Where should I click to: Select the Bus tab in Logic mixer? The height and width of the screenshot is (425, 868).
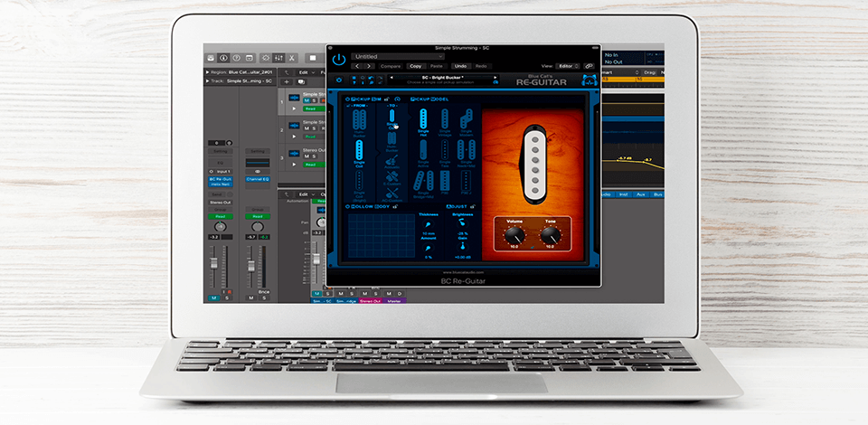657,194
